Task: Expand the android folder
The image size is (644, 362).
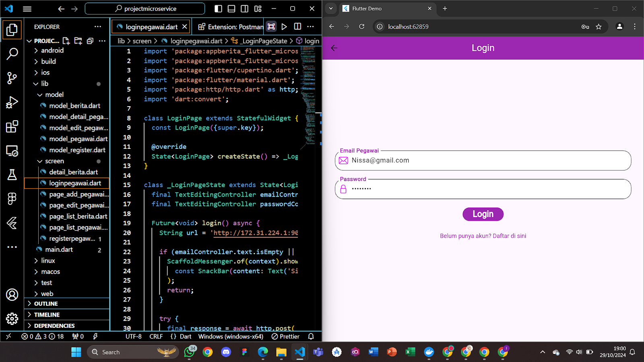Action: [x=67, y=50]
